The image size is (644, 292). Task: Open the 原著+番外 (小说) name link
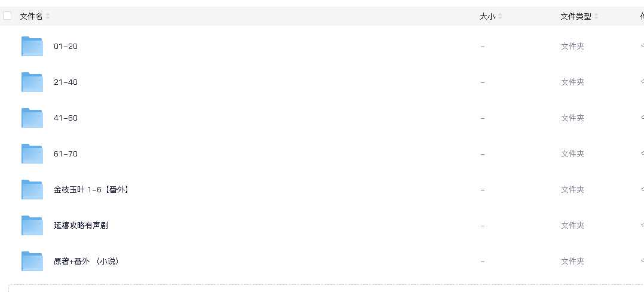(x=86, y=262)
